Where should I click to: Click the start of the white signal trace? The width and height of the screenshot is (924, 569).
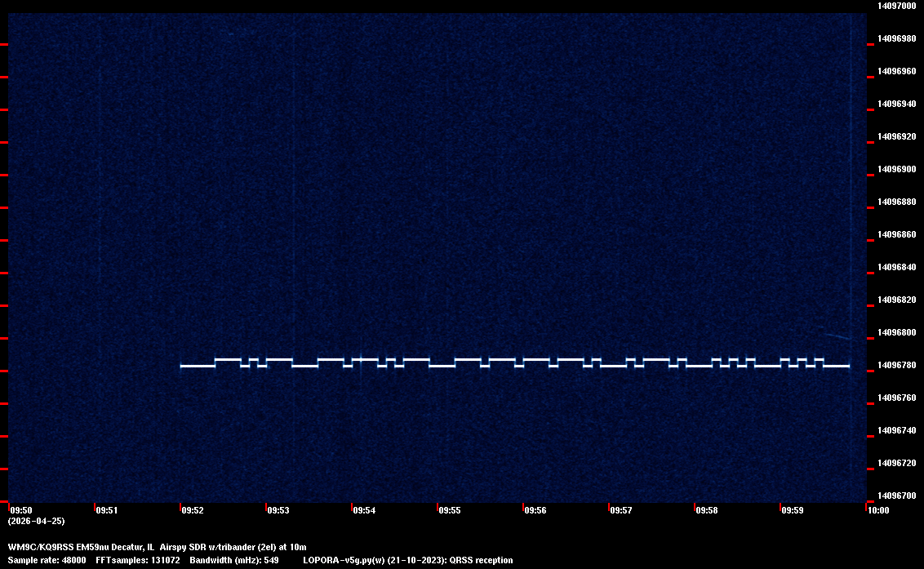pos(182,366)
